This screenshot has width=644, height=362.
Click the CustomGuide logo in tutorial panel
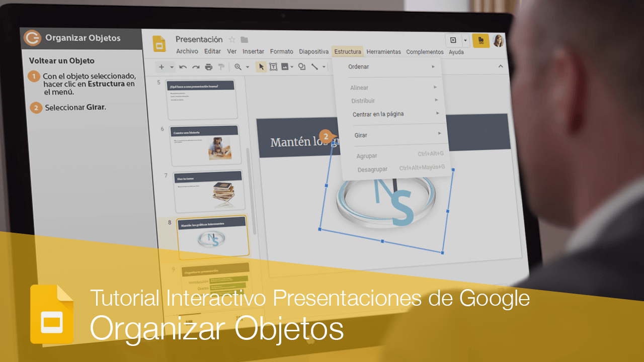pyautogui.click(x=33, y=38)
